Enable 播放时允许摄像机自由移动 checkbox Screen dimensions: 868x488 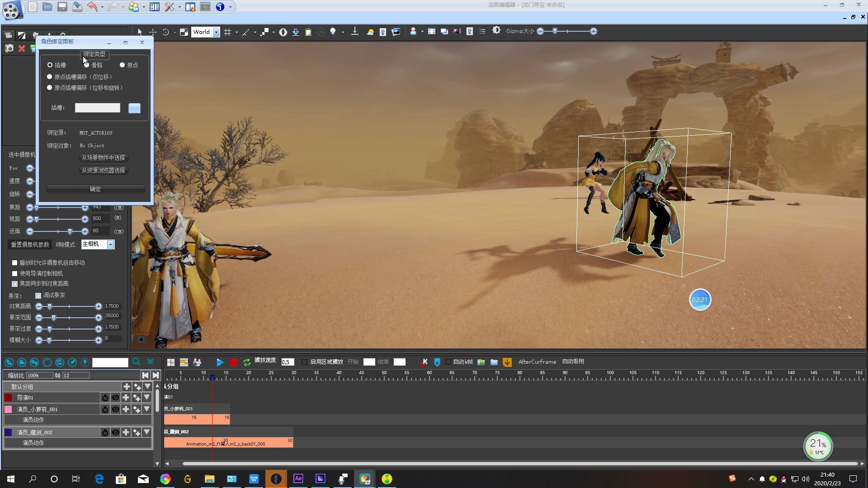14,263
